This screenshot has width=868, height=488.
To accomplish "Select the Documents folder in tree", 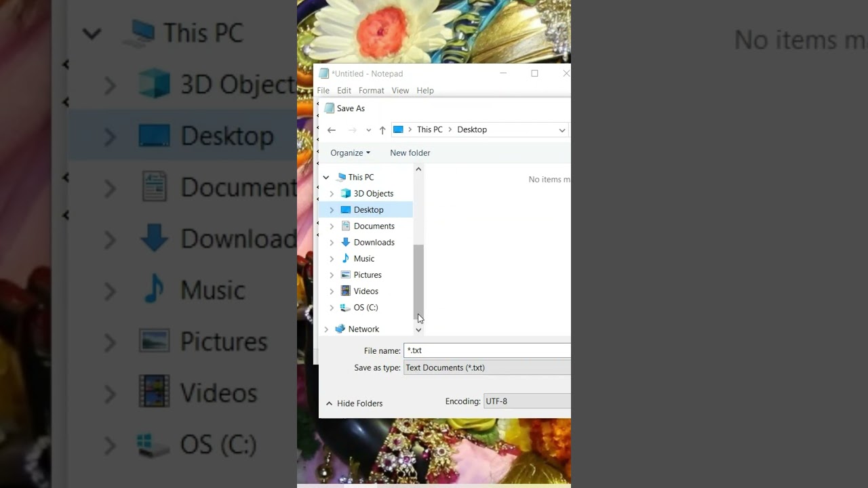I will click(x=374, y=226).
